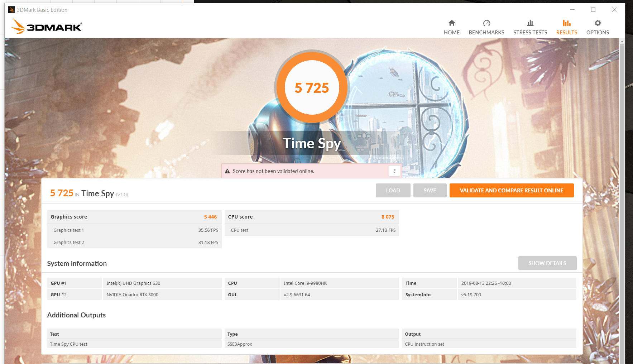Select the Graphics test 2 row

tap(134, 242)
